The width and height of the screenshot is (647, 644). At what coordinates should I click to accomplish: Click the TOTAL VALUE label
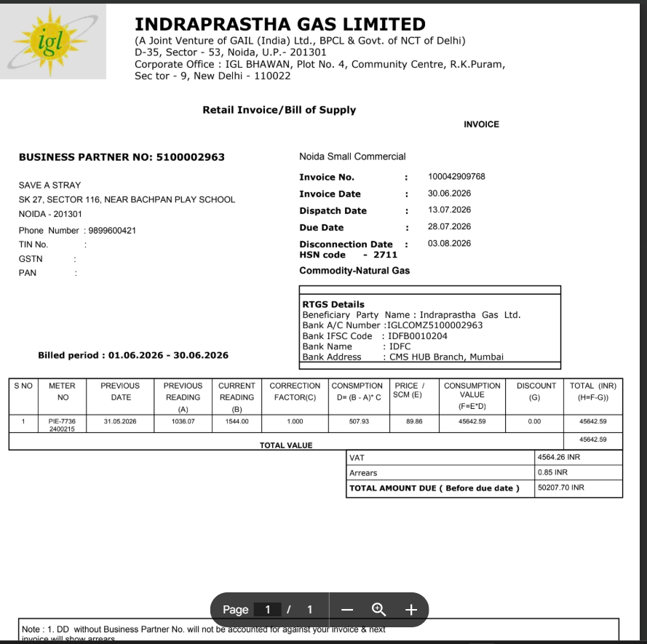click(286, 445)
